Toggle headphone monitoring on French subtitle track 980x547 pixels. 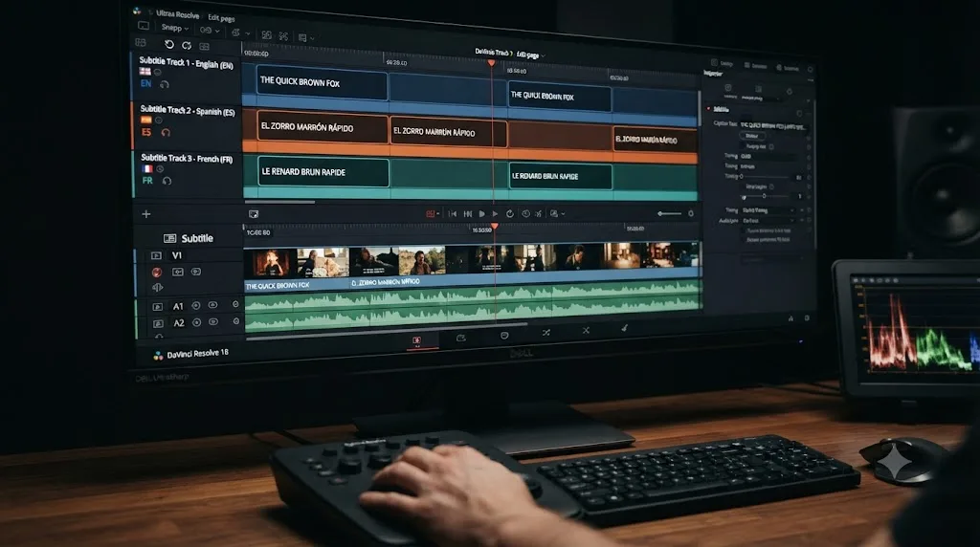coord(167,181)
